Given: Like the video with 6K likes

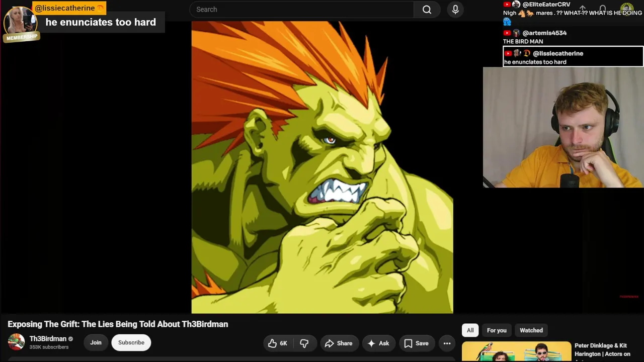Looking at the screenshot, I should coord(277,343).
